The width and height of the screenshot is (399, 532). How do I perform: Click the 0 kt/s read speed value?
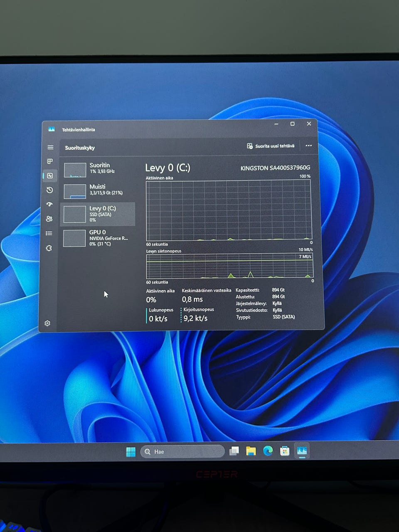158,319
